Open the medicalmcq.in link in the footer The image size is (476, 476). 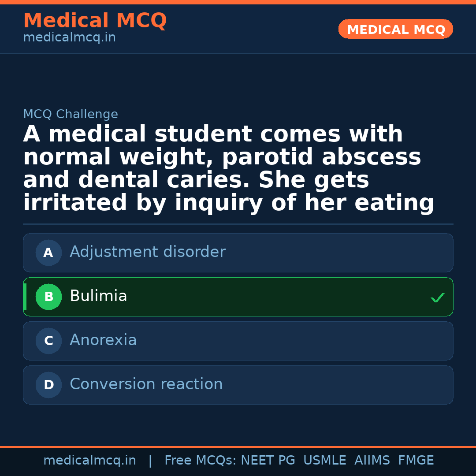(89, 461)
